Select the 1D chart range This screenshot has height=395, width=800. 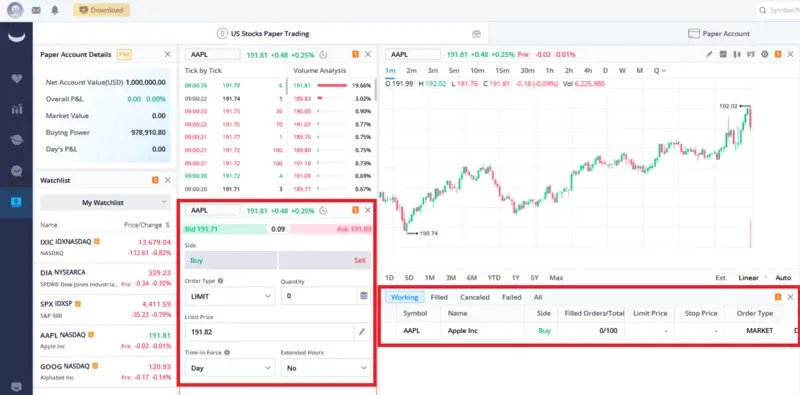coord(390,278)
